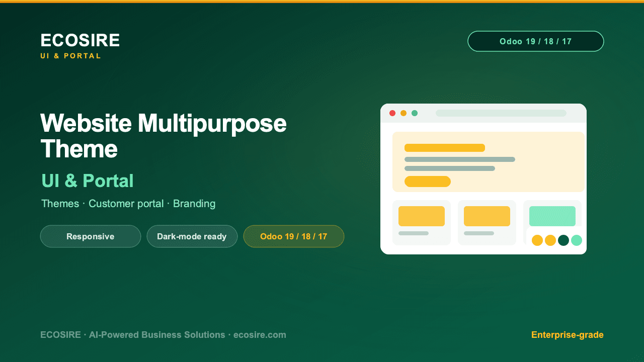This screenshot has height=362, width=644.
Task: Click the yellow heading bar in mockup hero
Action: [445, 148]
